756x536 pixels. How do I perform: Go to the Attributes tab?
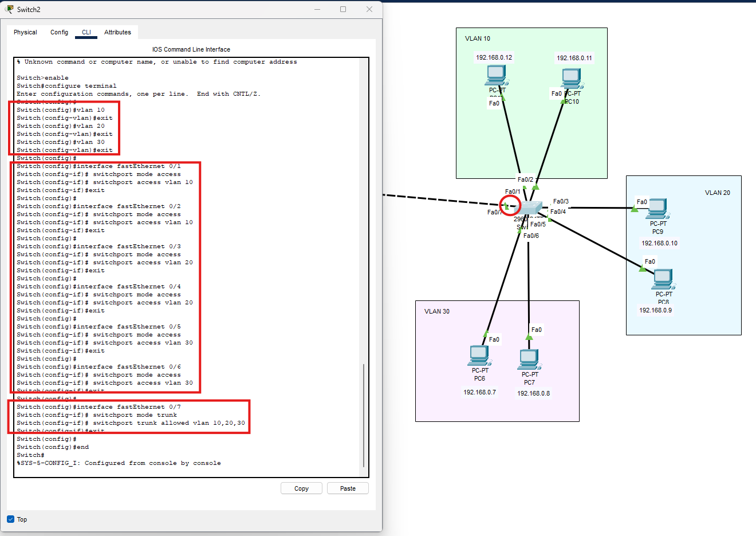tap(117, 32)
